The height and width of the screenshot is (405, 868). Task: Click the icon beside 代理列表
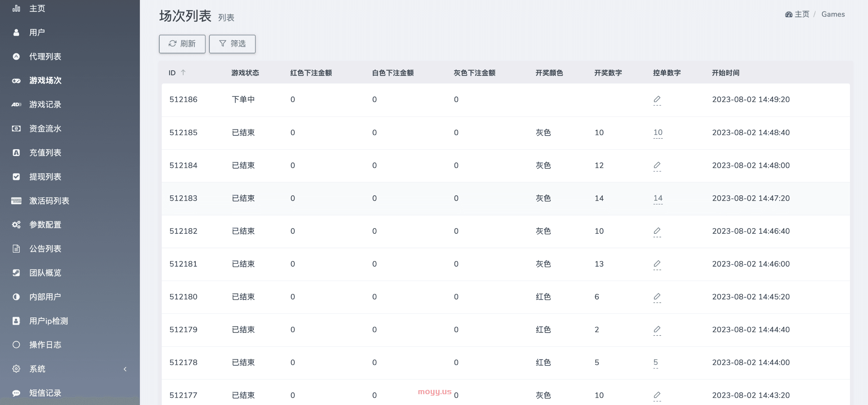[16, 57]
